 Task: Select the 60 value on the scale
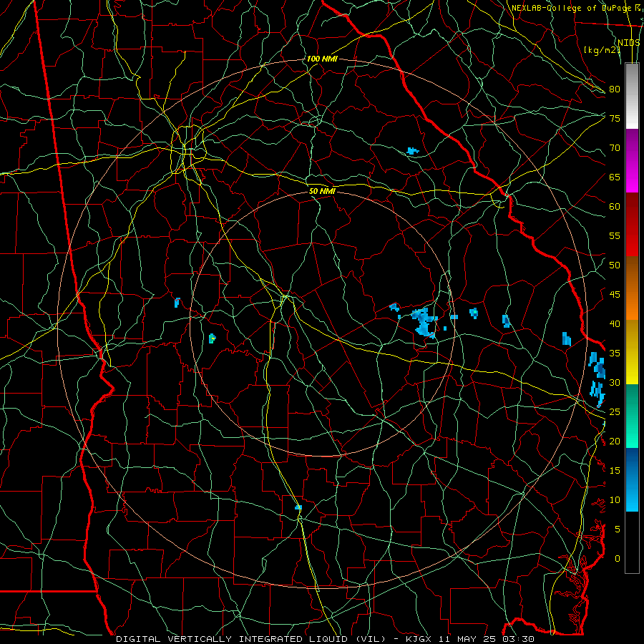(615, 207)
